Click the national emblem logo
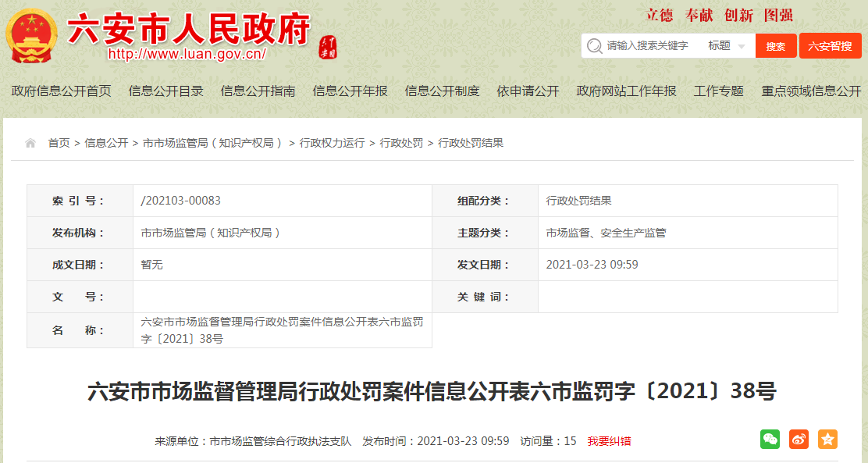The image size is (868, 463). (31, 37)
